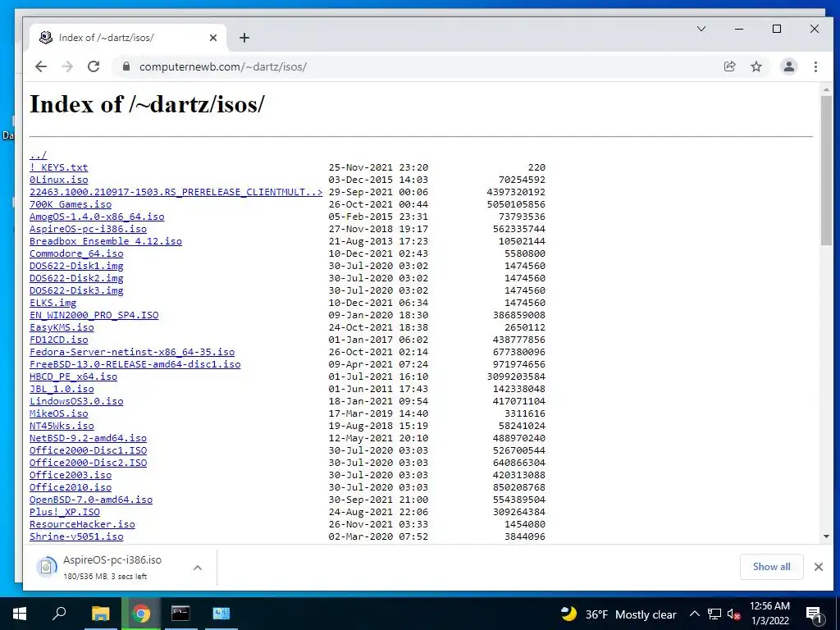Download JBL_1.0.iso

point(62,390)
